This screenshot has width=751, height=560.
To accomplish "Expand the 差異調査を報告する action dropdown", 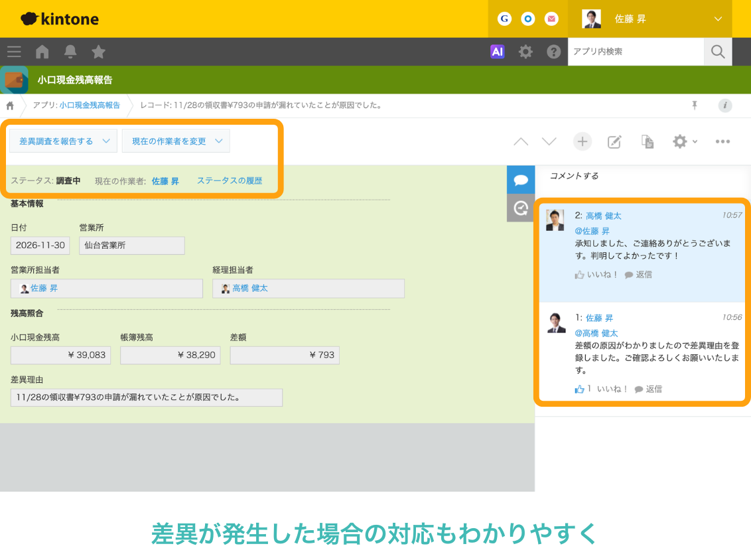I will tap(63, 141).
